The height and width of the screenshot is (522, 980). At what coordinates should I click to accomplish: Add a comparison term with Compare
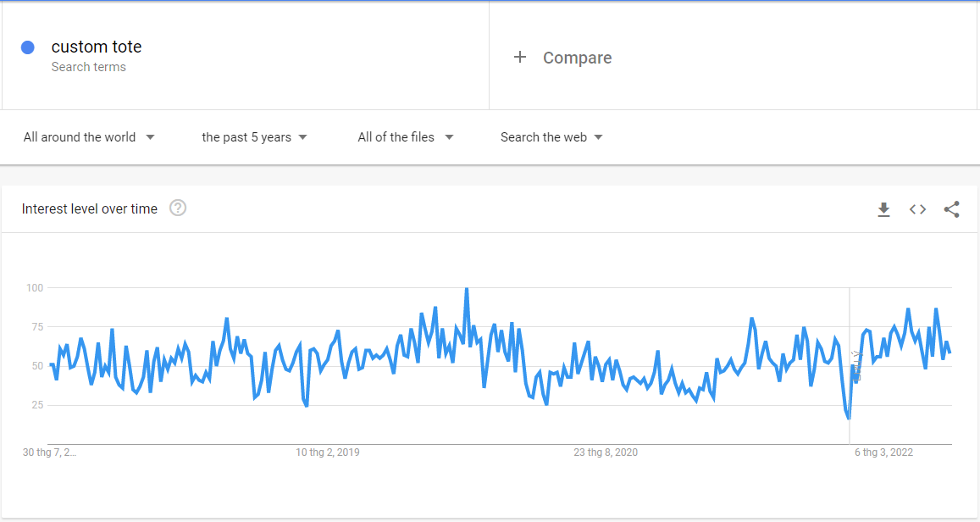562,58
